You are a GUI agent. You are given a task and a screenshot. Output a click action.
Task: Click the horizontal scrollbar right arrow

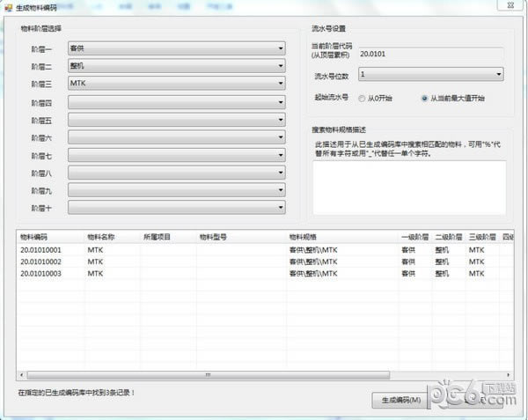coord(508,375)
